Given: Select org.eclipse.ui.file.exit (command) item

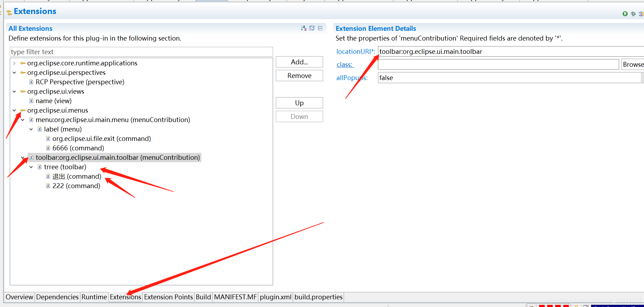Looking at the screenshot, I should 102,139.
